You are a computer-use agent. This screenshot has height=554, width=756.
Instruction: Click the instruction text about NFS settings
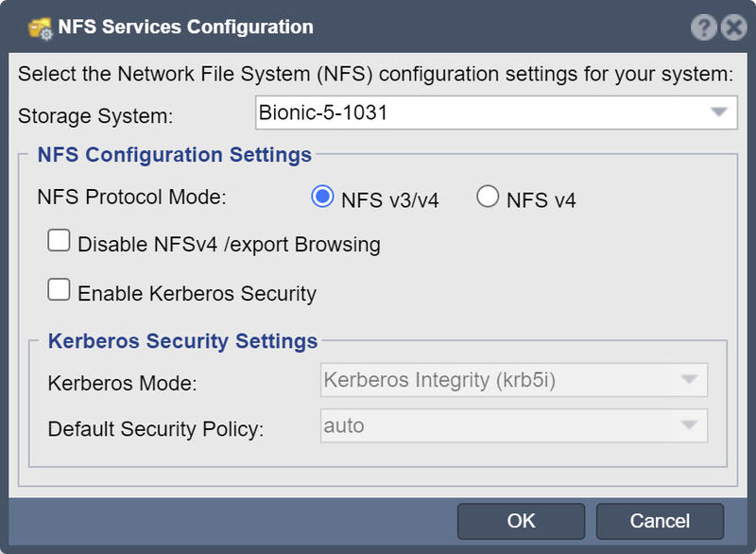point(375,75)
